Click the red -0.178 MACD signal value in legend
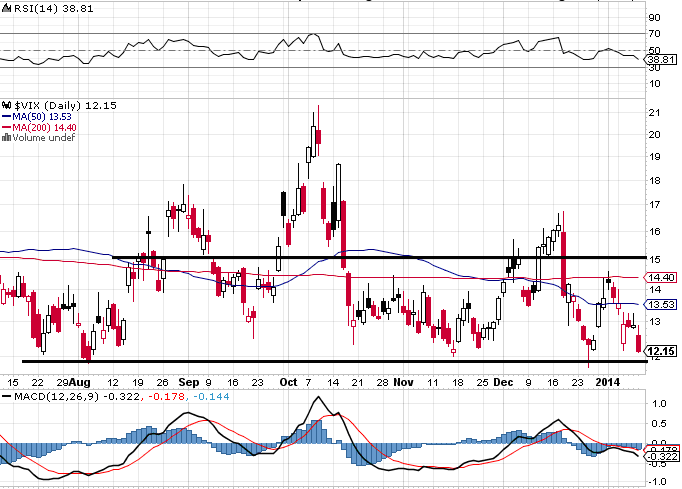This screenshot has width=682, height=489. tap(167, 396)
